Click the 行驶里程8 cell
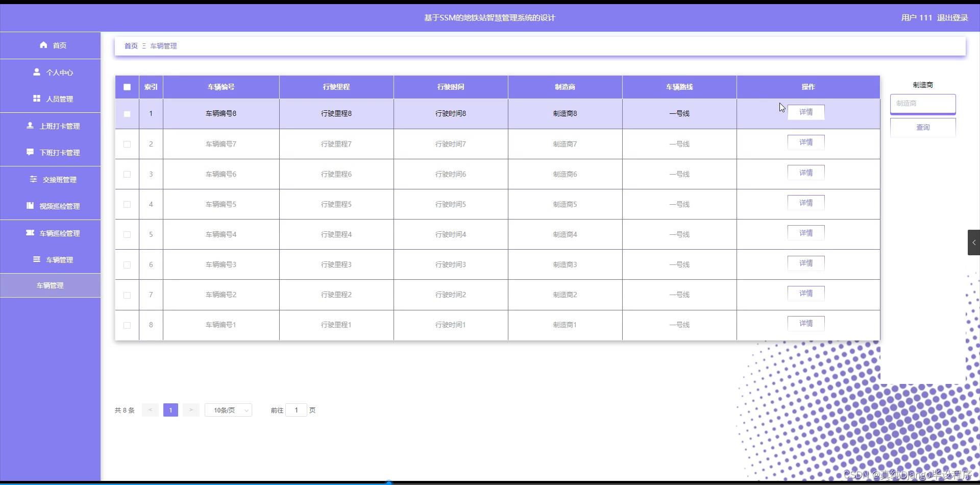The width and height of the screenshot is (980, 485). 336,113
